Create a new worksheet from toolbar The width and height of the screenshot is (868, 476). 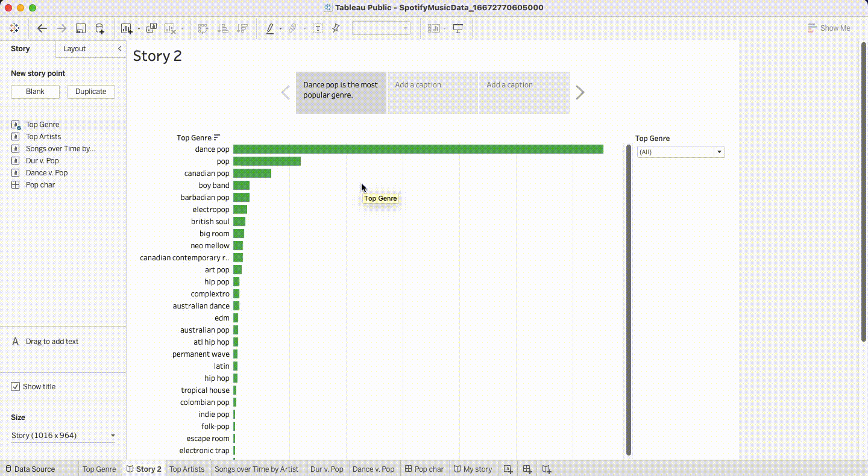click(126, 28)
